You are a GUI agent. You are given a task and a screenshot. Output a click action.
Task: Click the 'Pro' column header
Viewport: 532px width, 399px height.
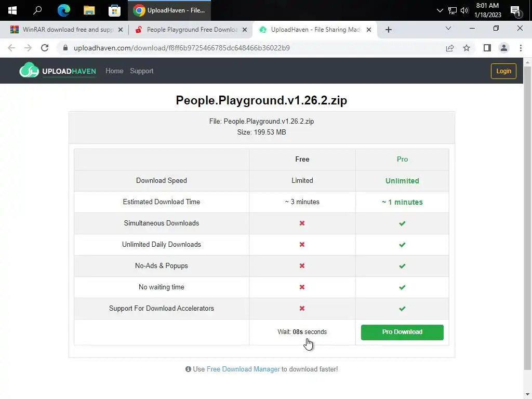[402, 159]
